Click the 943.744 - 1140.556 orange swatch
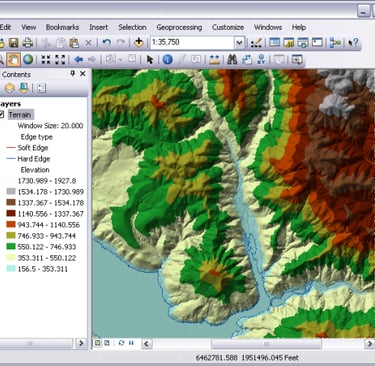 [11, 225]
